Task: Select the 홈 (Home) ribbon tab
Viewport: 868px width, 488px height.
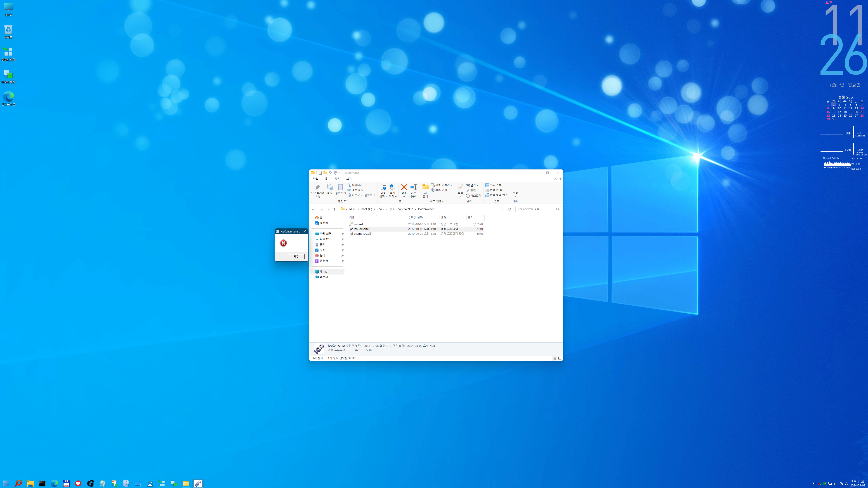Action: pos(326,179)
